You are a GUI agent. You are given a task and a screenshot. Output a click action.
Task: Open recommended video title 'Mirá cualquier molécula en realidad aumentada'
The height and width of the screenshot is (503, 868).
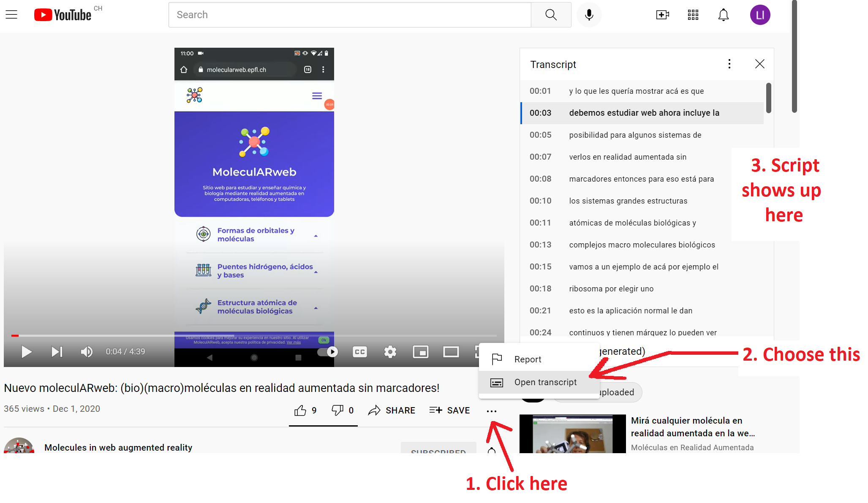(693, 427)
